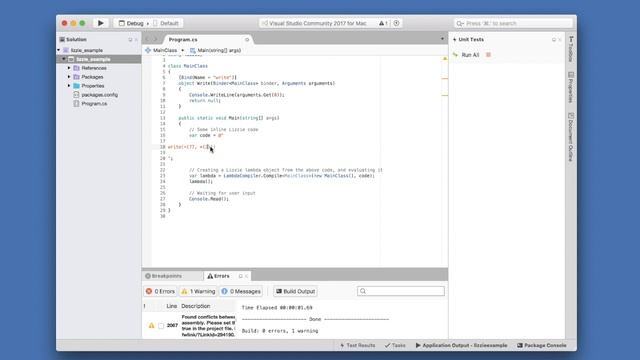640x360 pixels.
Task: Focus the global search field
Action: [513, 23]
